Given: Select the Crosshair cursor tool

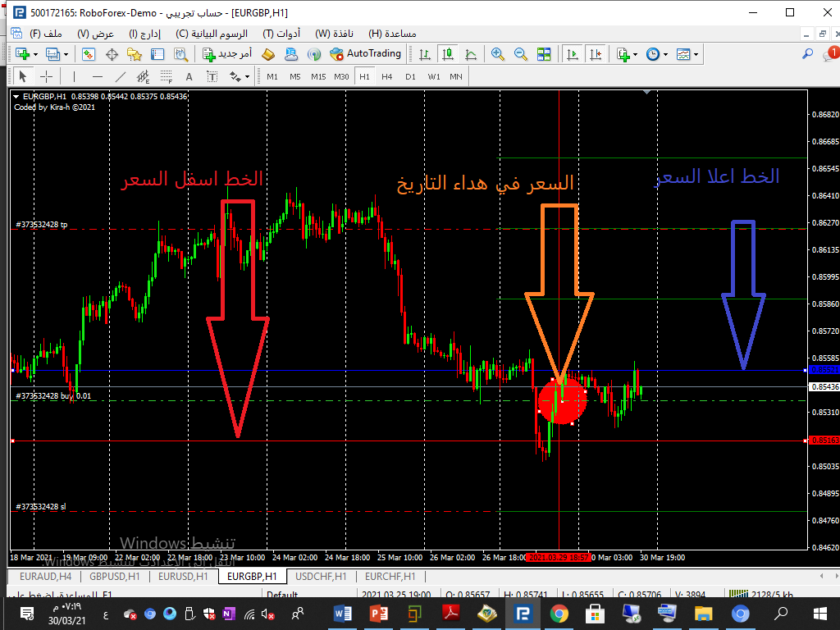Looking at the screenshot, I should [x=47, y=76].
